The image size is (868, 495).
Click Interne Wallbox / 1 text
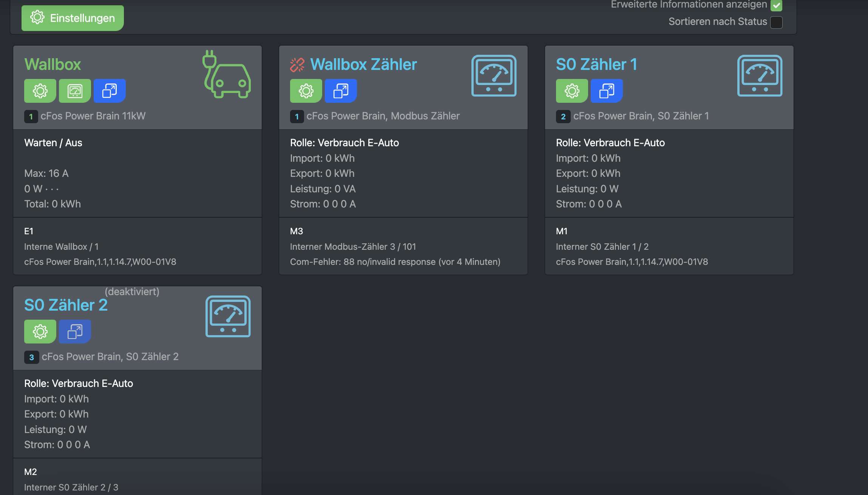[x=61, y=247]
